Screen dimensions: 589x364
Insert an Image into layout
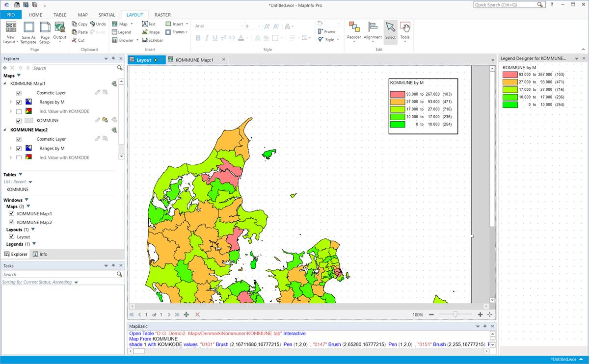(x=151, y=32)
